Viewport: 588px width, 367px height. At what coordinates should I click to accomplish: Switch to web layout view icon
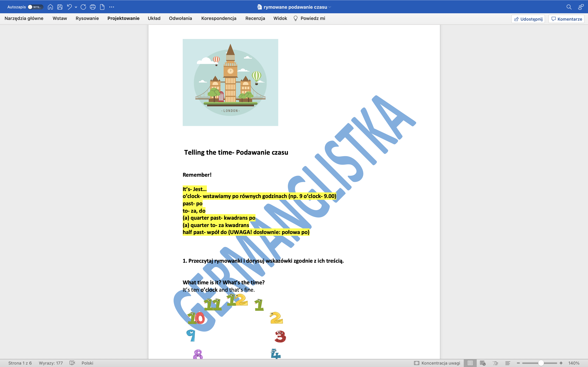(x=482, y=363)
